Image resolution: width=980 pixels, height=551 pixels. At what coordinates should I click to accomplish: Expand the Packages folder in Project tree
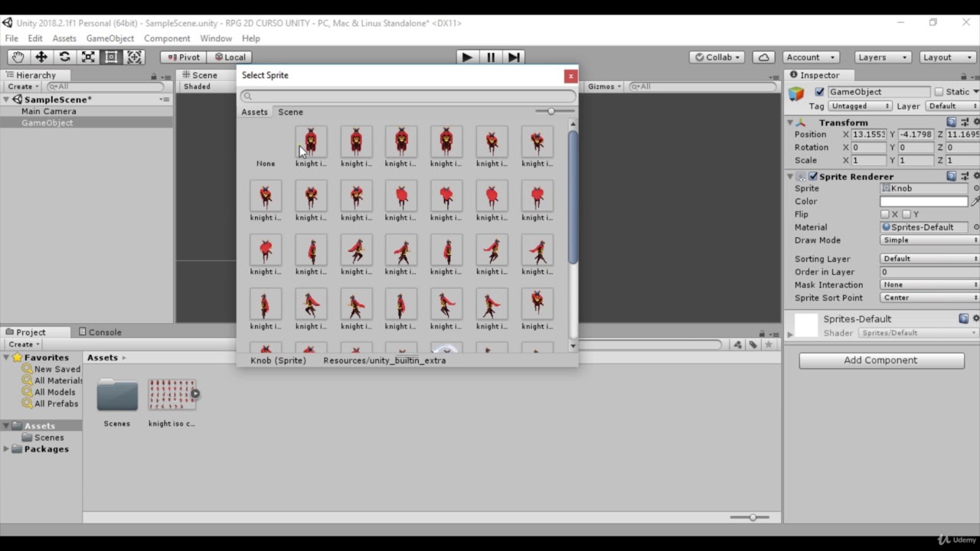click(x=6, y=449)
